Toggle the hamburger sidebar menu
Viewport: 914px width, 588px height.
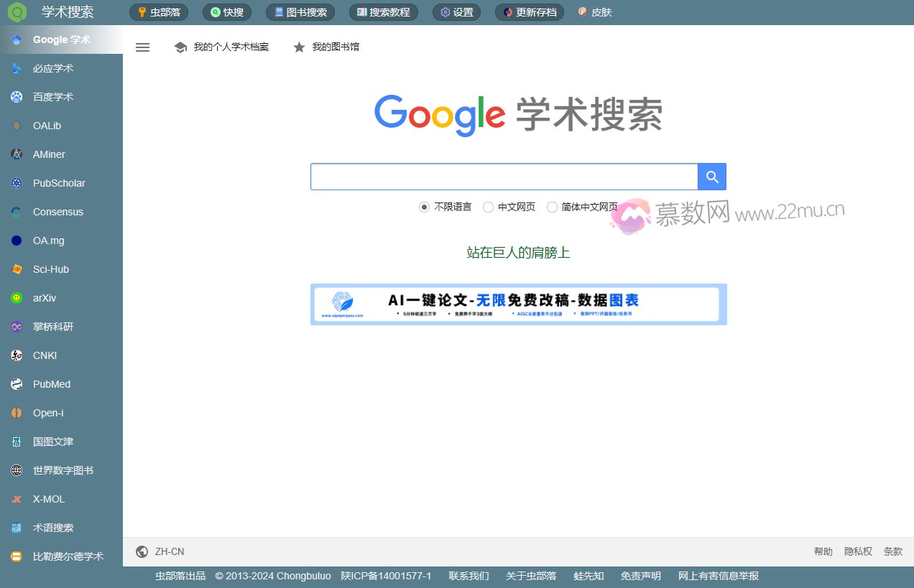click(142, 47)
